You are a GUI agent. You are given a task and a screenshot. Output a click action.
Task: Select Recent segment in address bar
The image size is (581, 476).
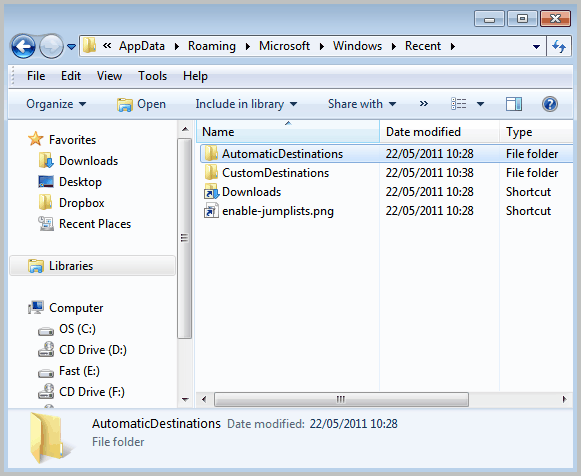click(423, 46)
